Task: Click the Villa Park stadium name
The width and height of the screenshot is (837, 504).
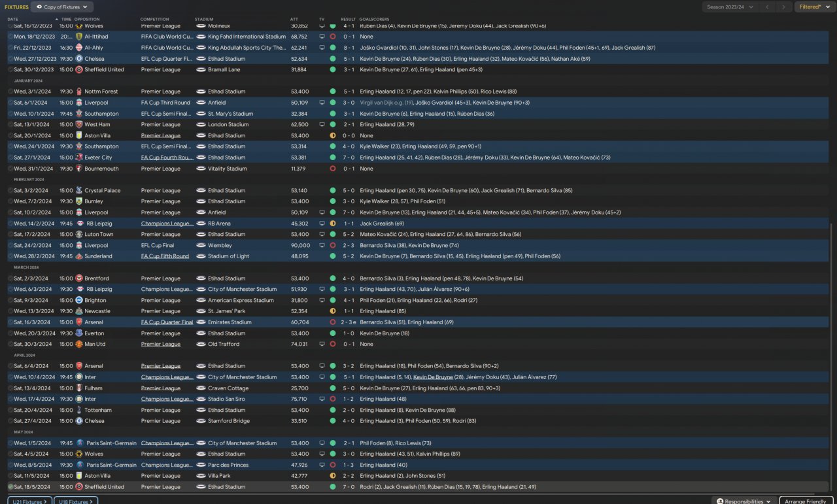Action: point(219,476)
